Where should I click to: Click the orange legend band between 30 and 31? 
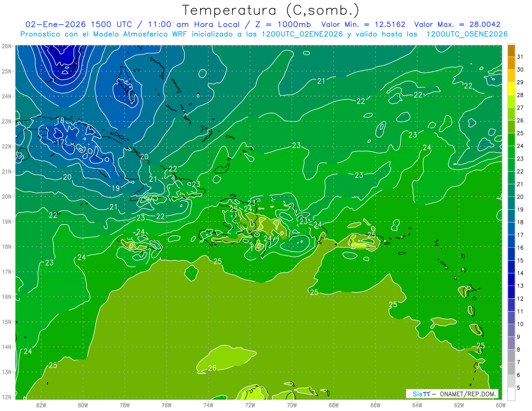pyautogui.click(x=511, y=63)
